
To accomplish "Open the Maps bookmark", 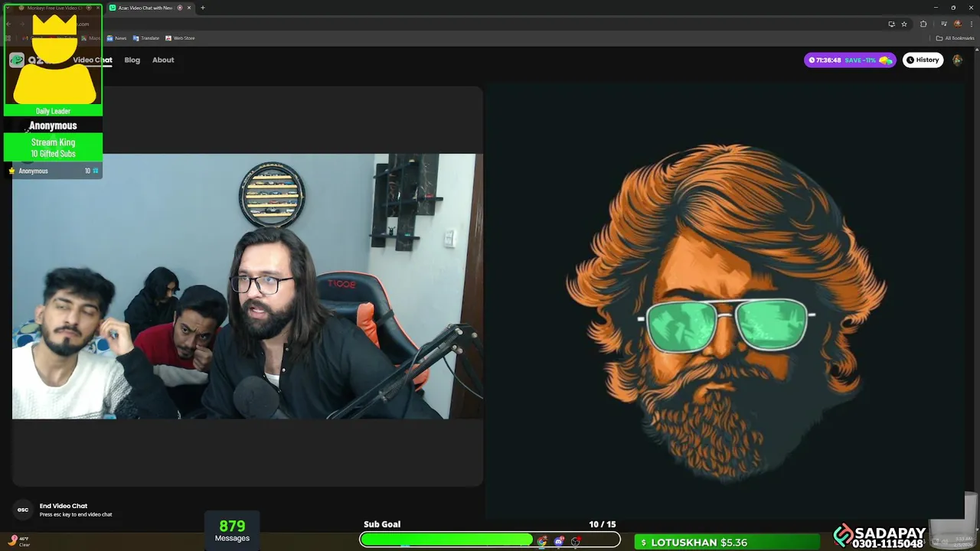I will pos(90,38).
